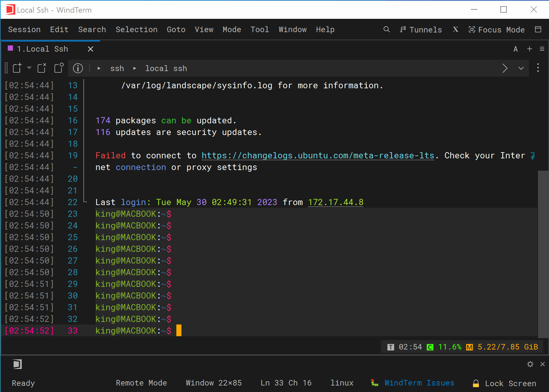Click the prompt on line 23
Image resolution: width=549 pixels, height=392 pixels.
[x=133, y=214]
